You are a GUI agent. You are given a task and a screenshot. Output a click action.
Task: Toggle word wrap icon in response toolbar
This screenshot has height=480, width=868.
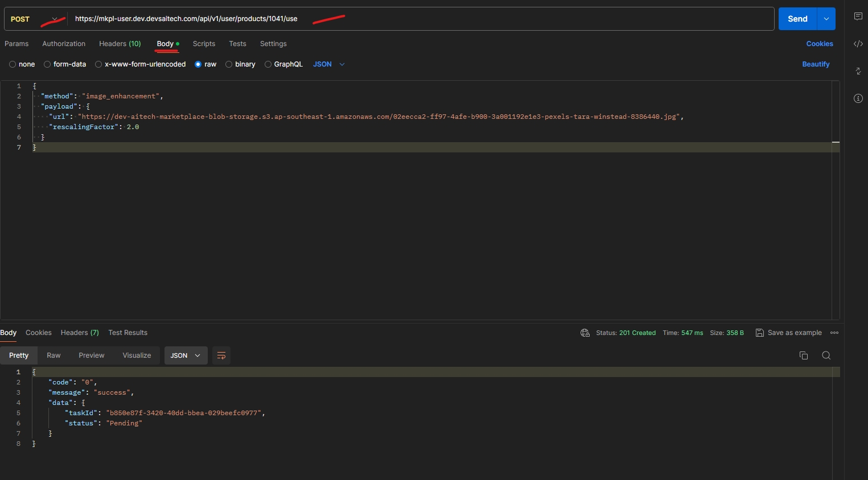point(221,355)
